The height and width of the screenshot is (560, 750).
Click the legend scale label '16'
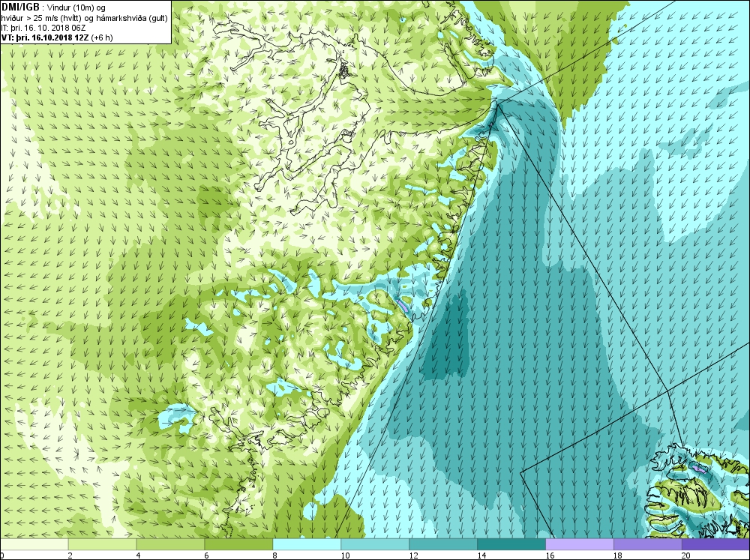pos(550,556)
